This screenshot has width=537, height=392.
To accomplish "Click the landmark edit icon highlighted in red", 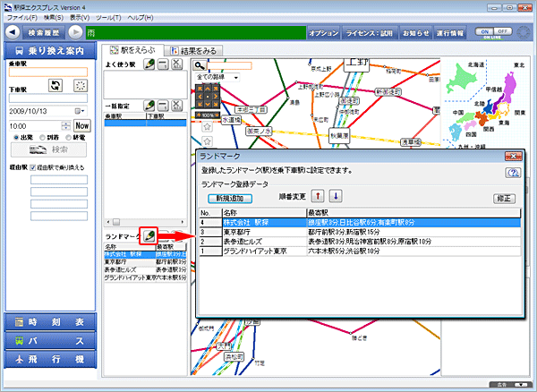I will pyautogui.click(x=149, y=234).
